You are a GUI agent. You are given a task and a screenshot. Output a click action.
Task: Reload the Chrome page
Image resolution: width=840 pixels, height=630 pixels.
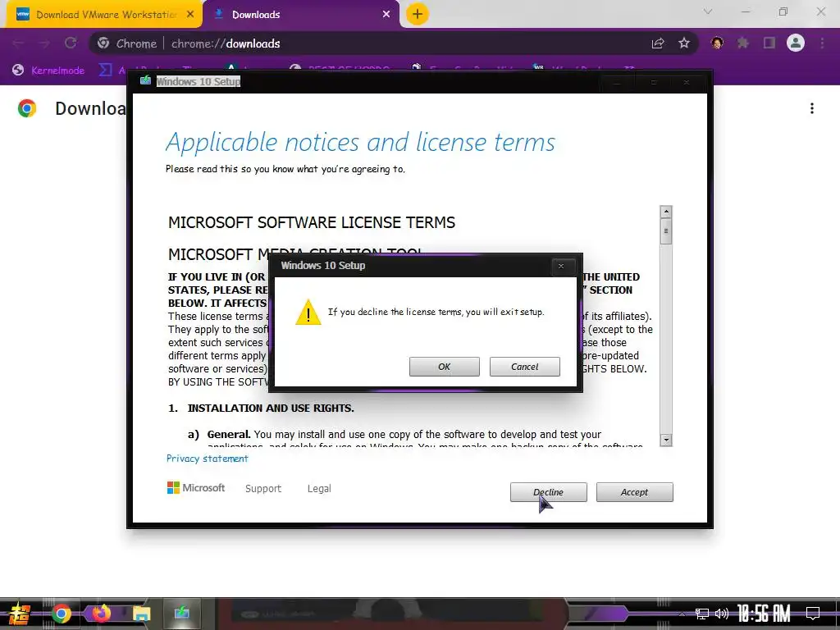[x=71, y=43]
